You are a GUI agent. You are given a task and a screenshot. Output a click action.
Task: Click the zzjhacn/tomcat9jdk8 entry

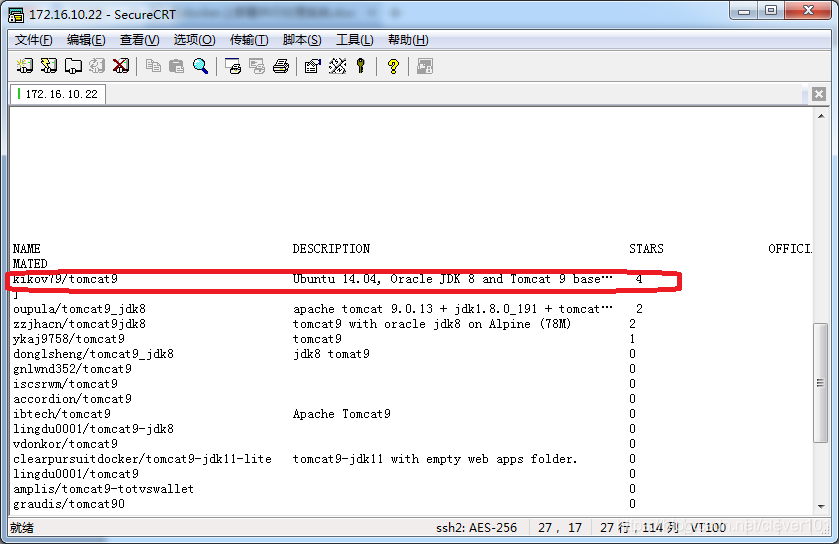tap(80, 324)
